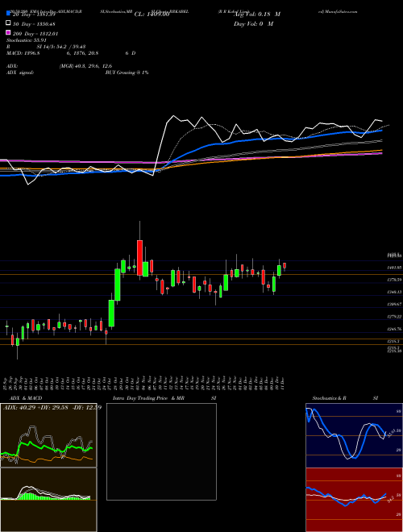
Task: Click the 'BUY Growing @ 1%' signal text
Action: click(127, 73)
